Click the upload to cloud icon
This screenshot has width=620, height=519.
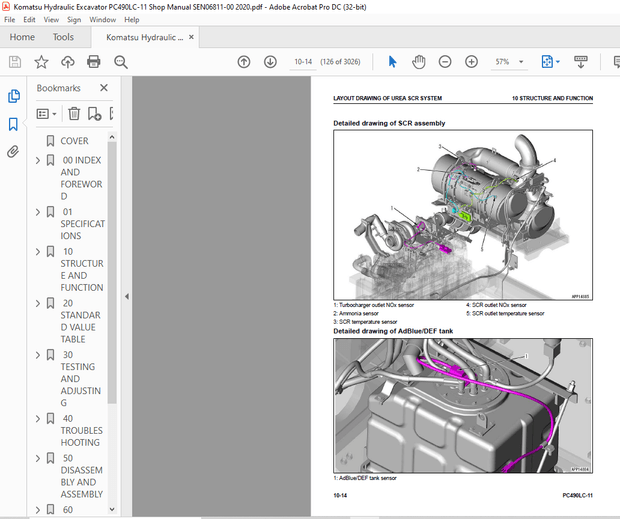(68, 62)
